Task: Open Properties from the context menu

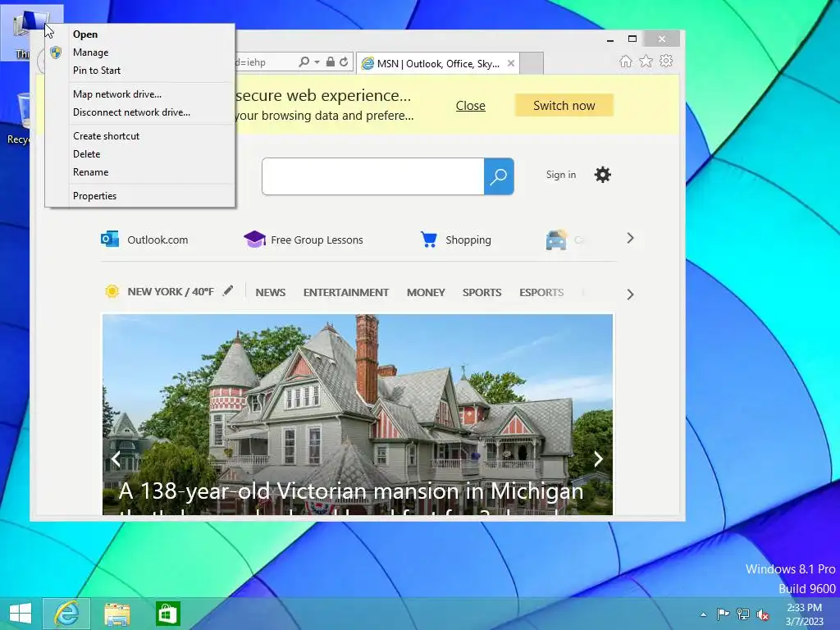Action: coord(139,196)
